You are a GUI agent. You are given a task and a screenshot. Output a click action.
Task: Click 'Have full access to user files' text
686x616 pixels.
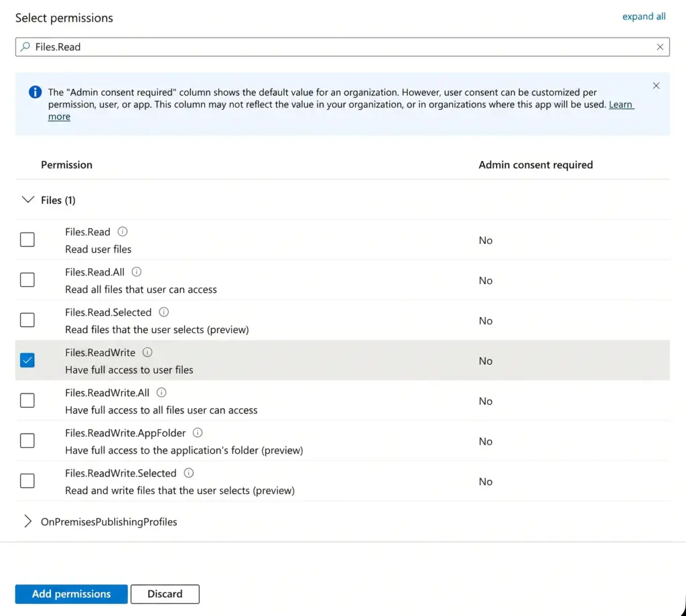129,370
